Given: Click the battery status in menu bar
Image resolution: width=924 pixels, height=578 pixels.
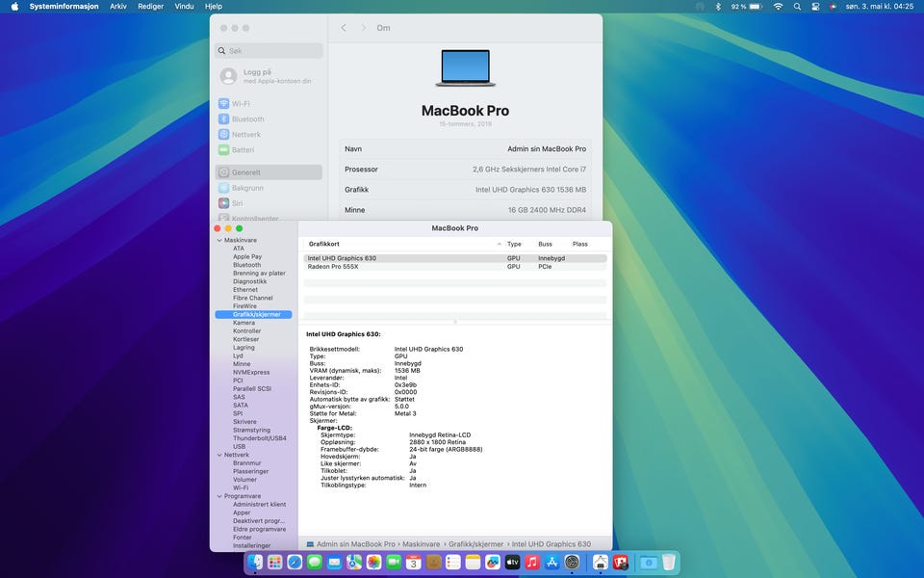Looking at the screenshot, I should pyautogui.click(x=747, y=7).
